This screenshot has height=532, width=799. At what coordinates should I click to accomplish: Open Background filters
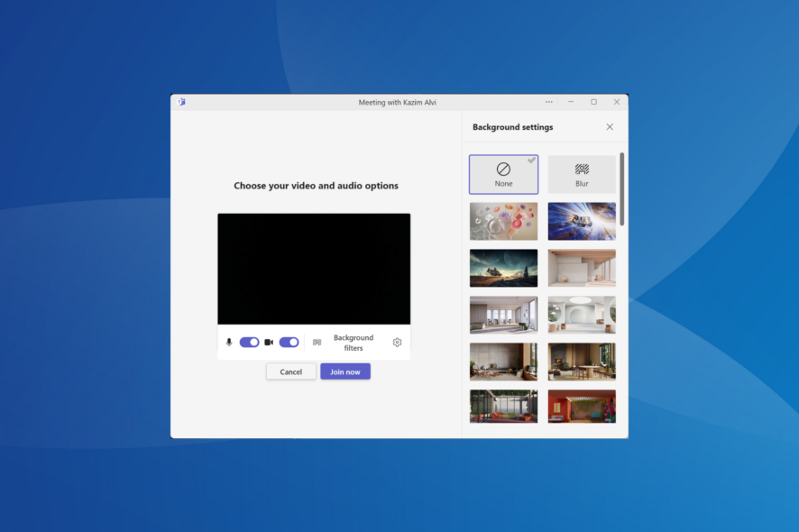tap(354, 343)
